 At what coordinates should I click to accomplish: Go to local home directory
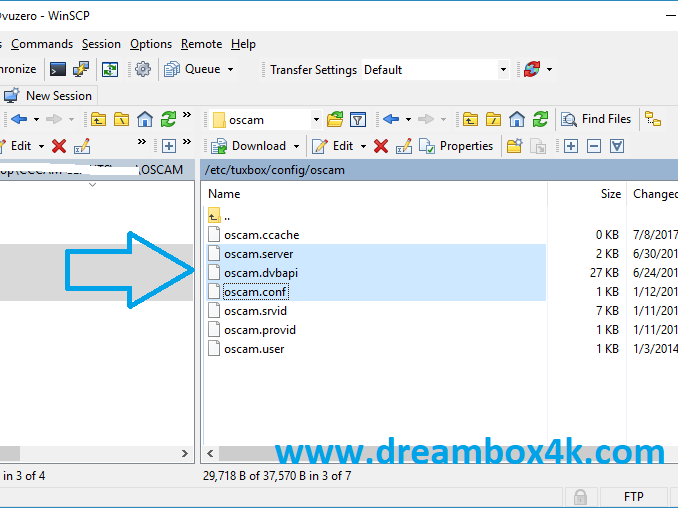tap(145, 119)
